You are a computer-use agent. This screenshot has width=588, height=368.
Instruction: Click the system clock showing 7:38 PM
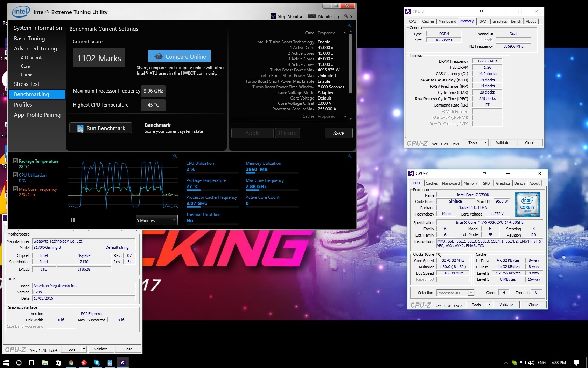(559, 363)
